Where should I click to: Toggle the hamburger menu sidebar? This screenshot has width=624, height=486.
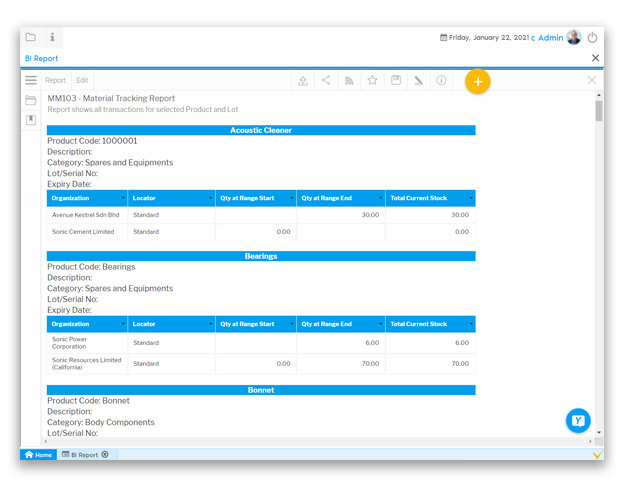31,80
